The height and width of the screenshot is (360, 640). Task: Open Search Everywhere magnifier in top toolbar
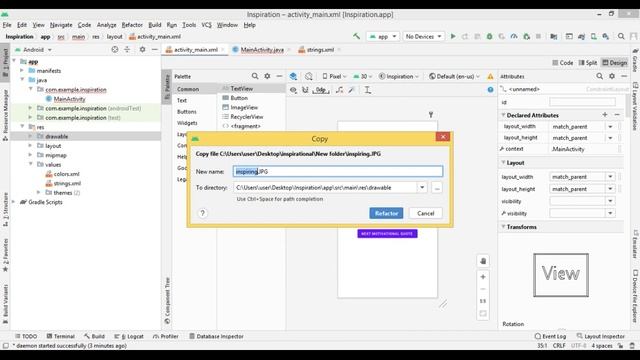click(x=621, y=36)
